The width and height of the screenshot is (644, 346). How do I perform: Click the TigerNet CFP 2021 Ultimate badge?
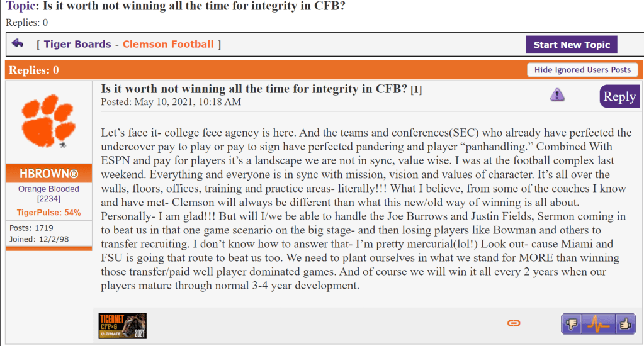[123, 325]
